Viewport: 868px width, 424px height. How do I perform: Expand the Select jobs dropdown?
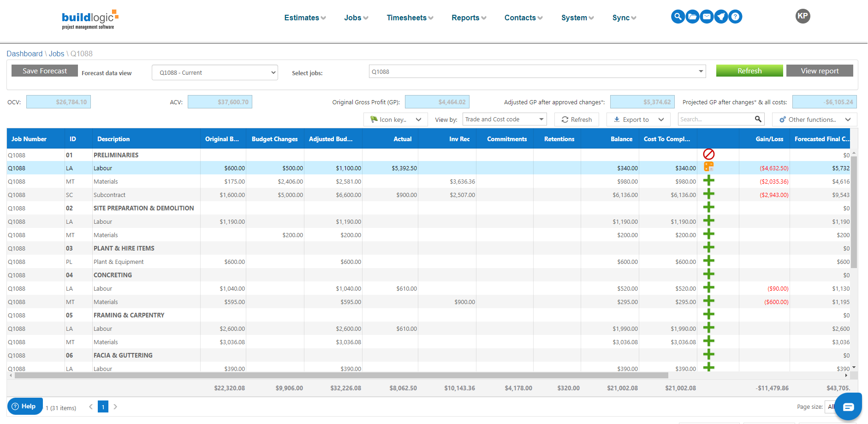pyautogui.click(x=701, y=71)
